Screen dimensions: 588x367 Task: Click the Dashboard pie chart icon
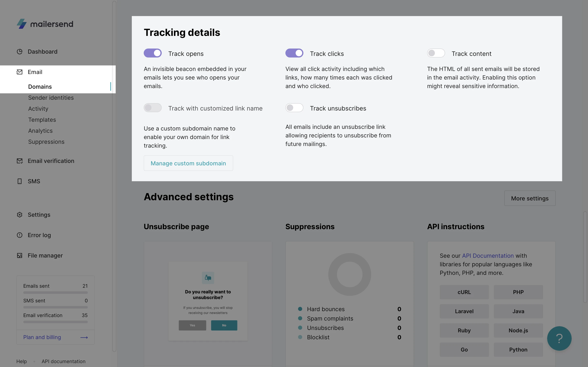click(19, 51)
